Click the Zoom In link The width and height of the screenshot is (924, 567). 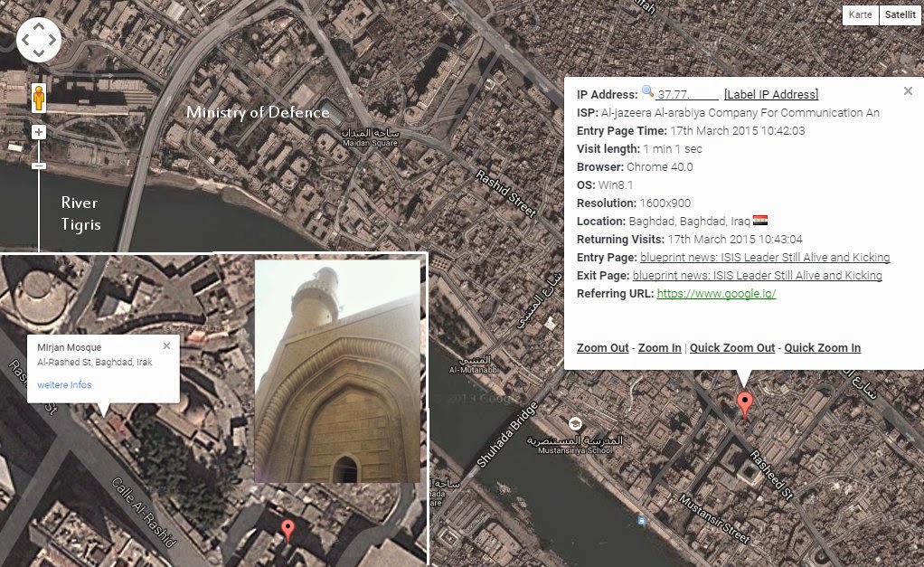tap(659, 348)
